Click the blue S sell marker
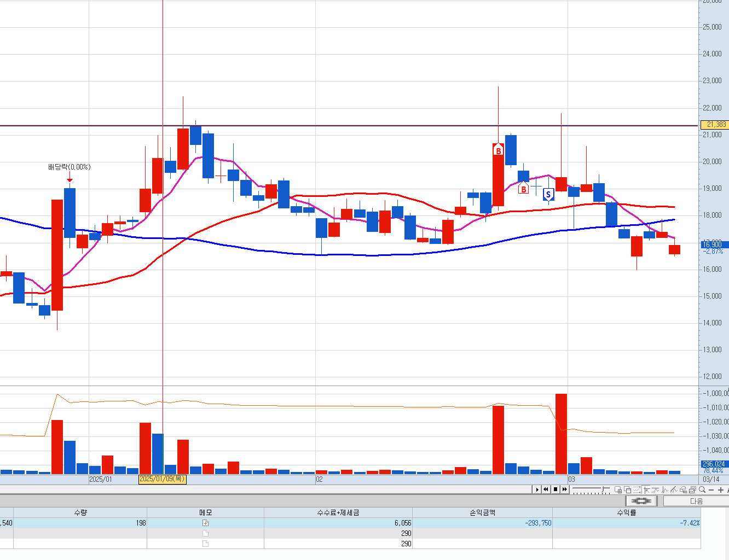This screenshot has height=560, width=729. (548, 194)
